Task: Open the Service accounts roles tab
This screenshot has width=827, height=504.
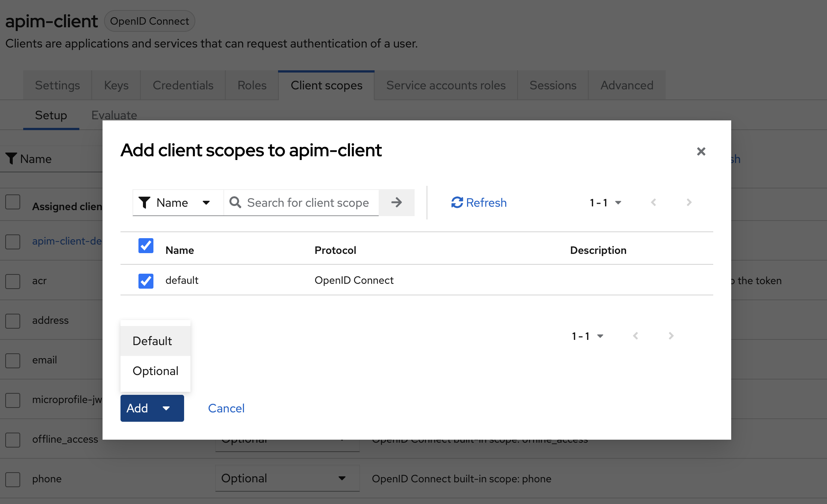Action: [x=445, y=85]
